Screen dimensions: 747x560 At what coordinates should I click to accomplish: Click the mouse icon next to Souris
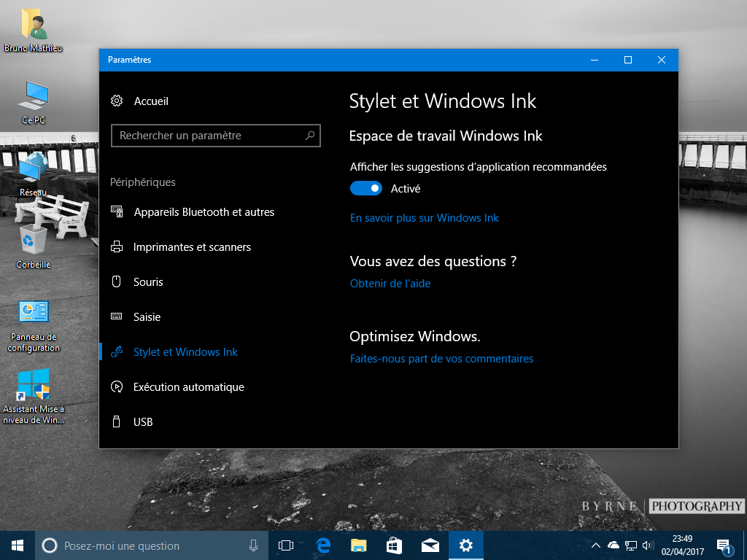(116, 281)
